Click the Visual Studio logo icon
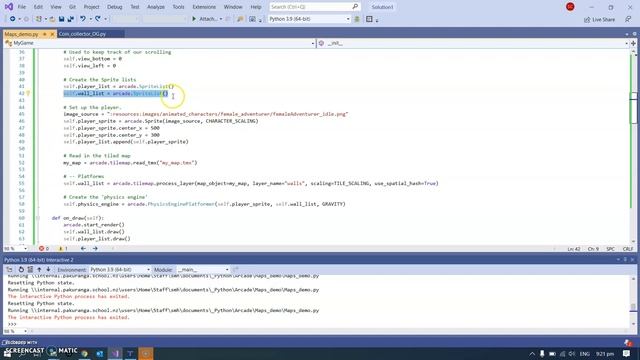 click(9, 7)
